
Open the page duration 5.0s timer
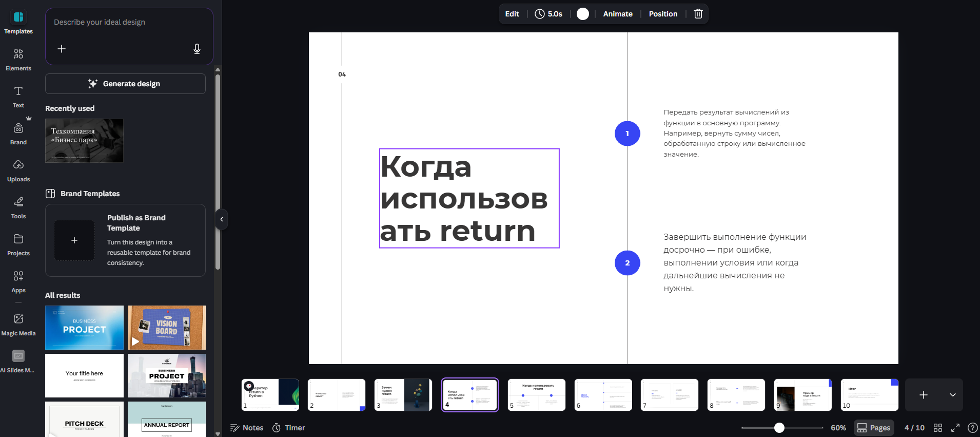548,14
